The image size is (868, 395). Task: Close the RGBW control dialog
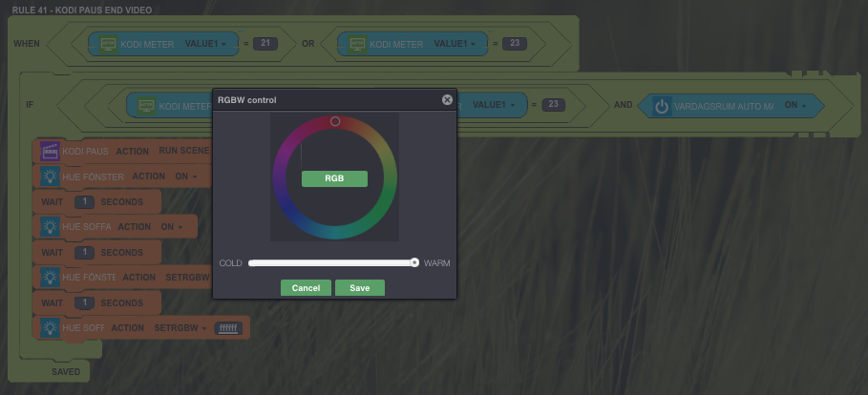[447, 99]
